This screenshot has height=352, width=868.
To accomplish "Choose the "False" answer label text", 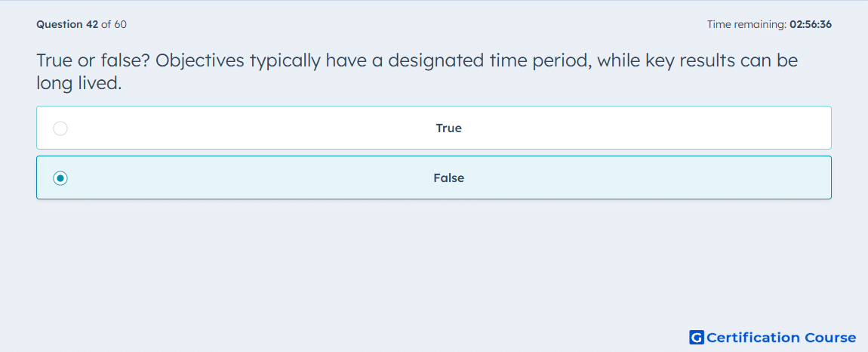I will click(x=448, y=178).
